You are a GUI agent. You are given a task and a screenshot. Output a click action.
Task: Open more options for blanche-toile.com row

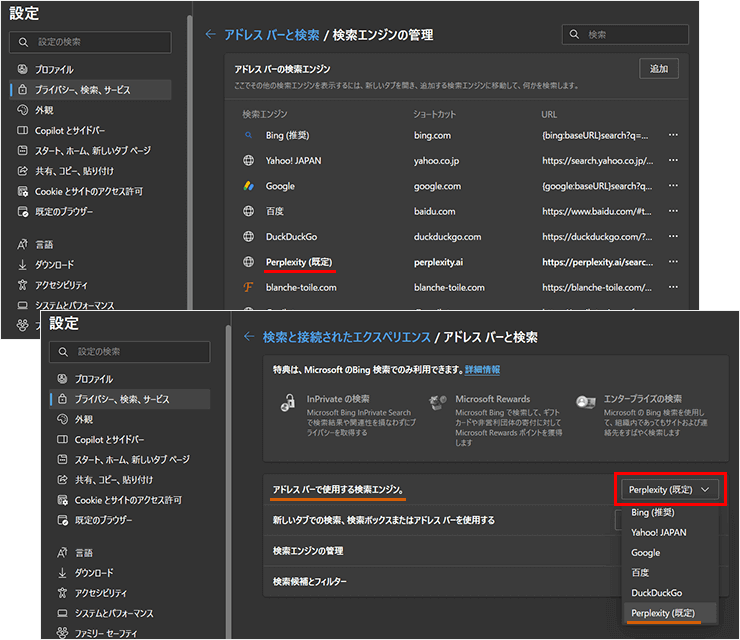coord(673,287)
